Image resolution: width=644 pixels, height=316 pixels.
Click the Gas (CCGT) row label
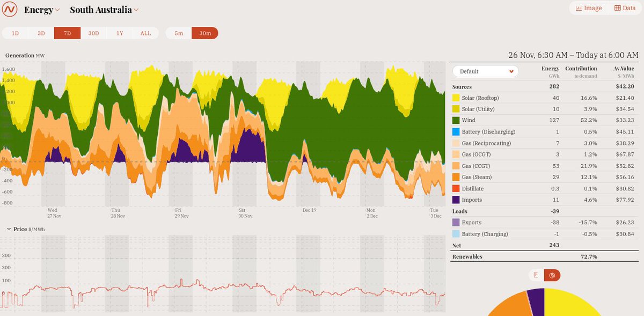pyautogui.click(x=477, y=166)
